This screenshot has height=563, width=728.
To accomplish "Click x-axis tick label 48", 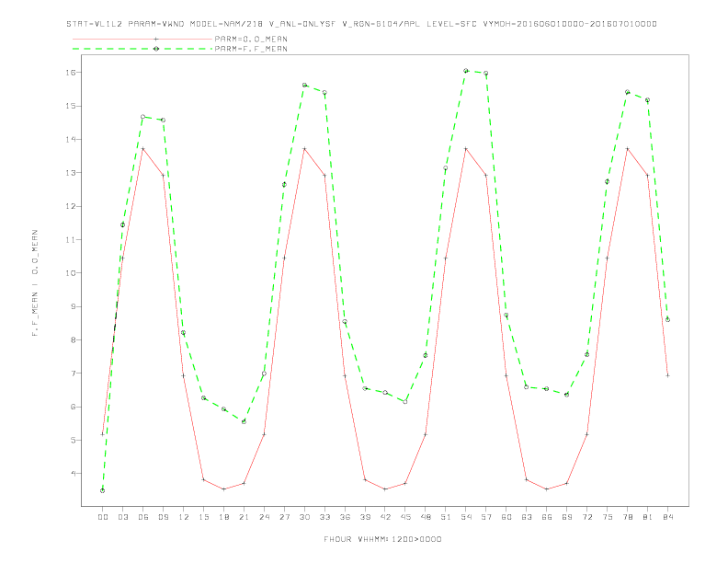I will pos(426,517).
